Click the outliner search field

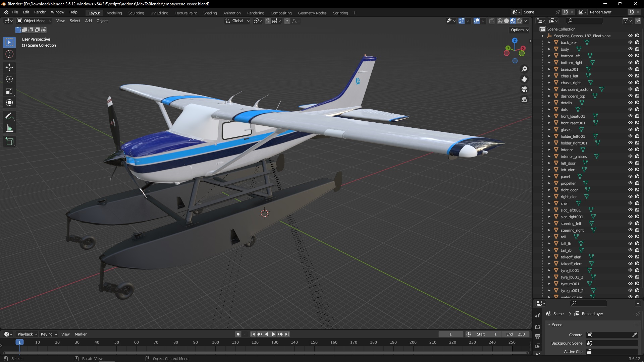[584, 21]
